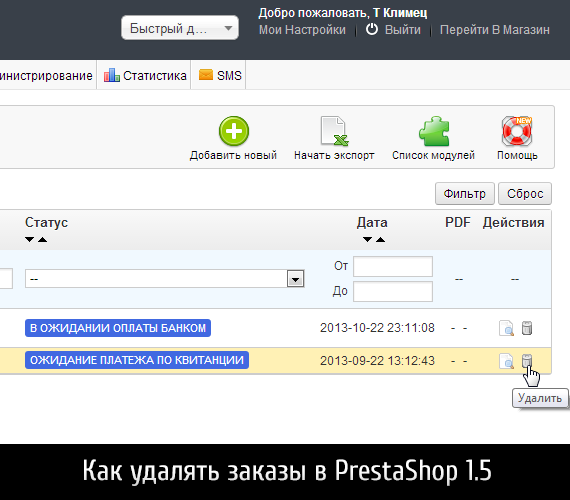Click the Список модулей label

click(x=433, y=155)
